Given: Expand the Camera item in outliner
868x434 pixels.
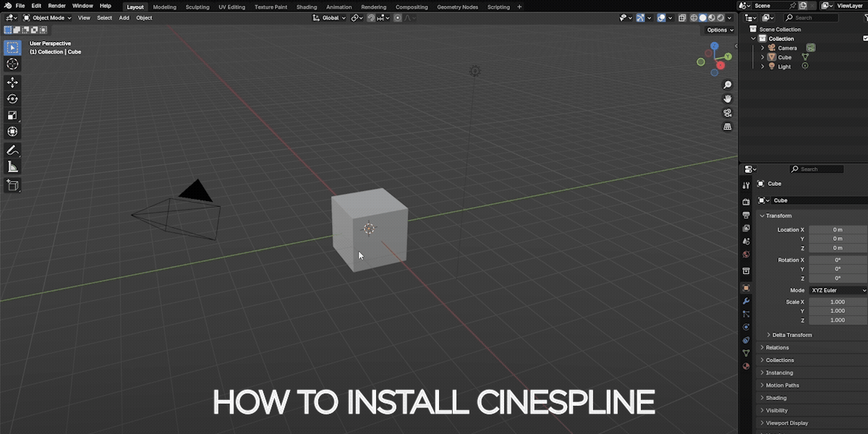Looking at the screenshot, I should pos(762,48).
